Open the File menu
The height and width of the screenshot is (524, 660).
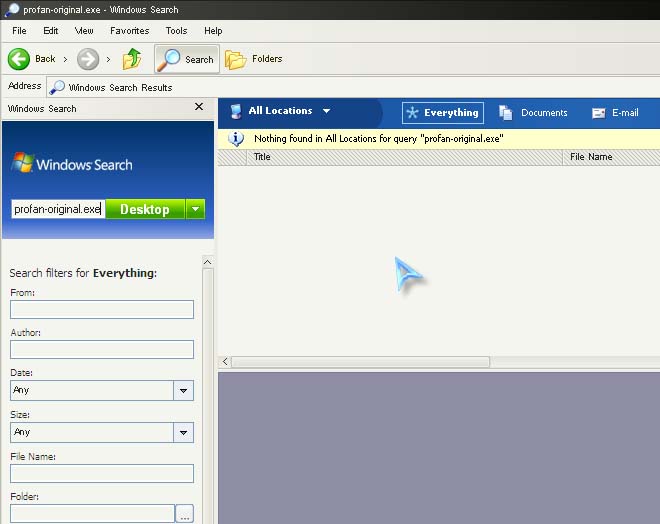point(19,31)
